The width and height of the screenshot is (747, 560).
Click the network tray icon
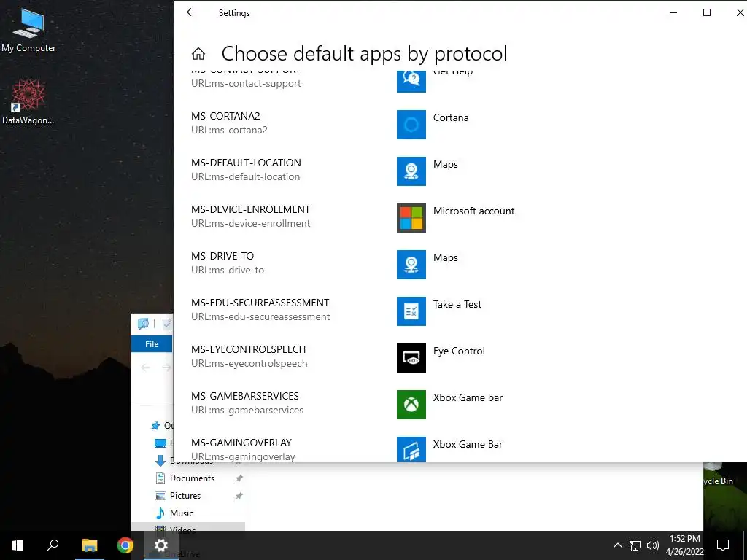(x=635, y=545)
